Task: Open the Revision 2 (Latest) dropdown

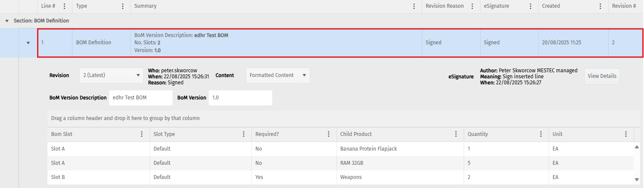Action: [112, 75]
